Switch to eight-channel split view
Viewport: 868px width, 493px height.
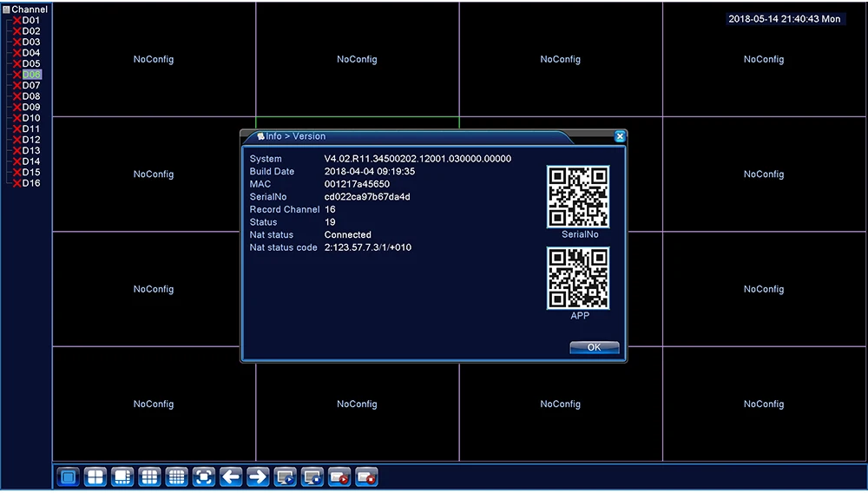[122, 477]
